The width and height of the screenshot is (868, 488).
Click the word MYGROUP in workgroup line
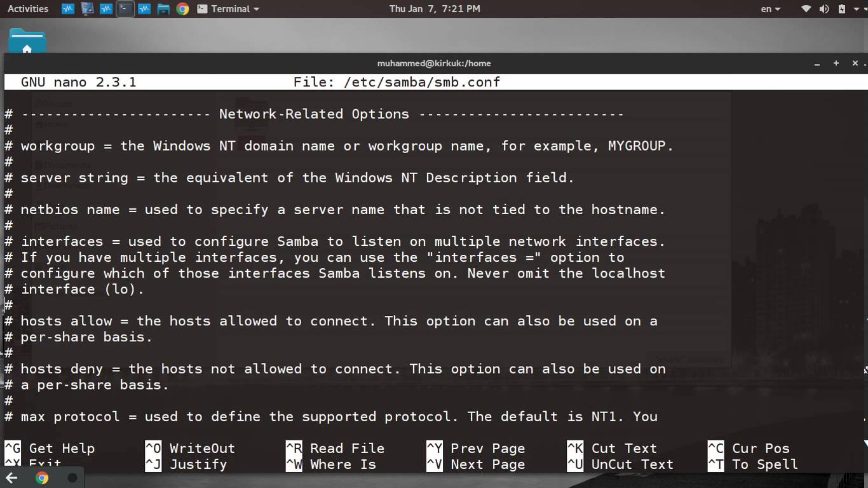637,146
